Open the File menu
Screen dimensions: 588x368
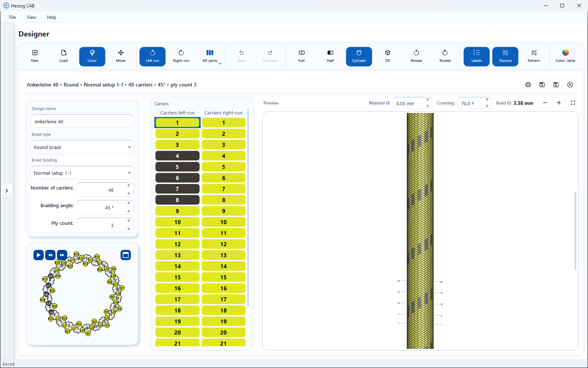point(12,17)
